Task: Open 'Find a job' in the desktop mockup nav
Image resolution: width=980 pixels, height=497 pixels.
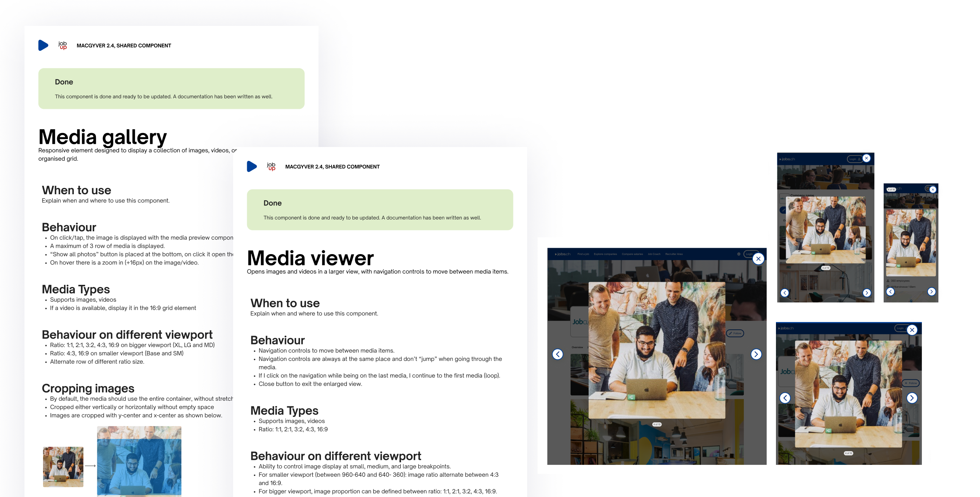Action: 583,254
